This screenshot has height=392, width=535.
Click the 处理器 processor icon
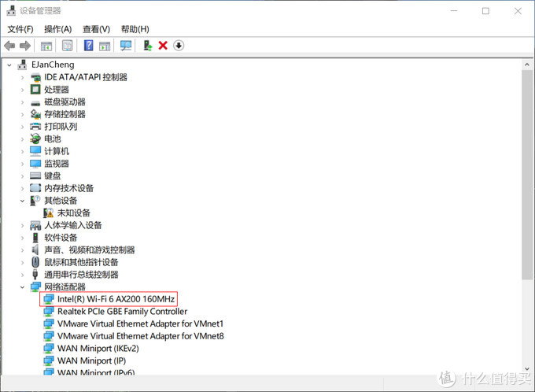(35, 90)
